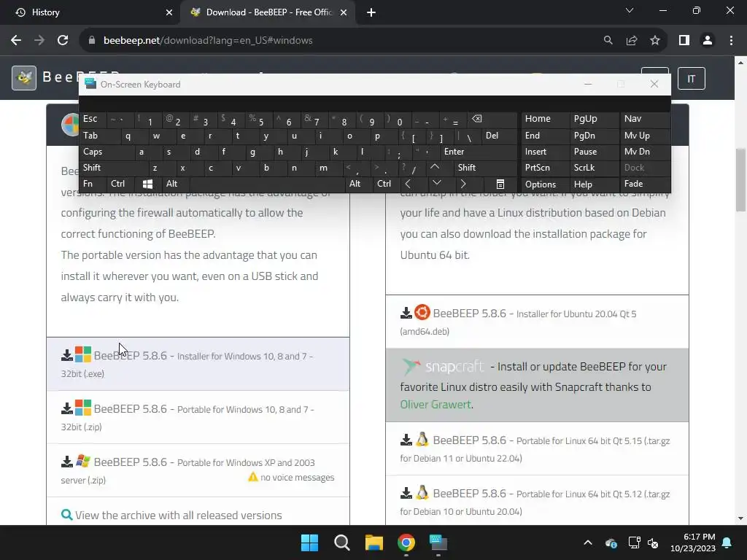Download BeeBEEP Installer for Windows 32bit exe
This screenshot has height=560, width=747.
coord(198,365)
